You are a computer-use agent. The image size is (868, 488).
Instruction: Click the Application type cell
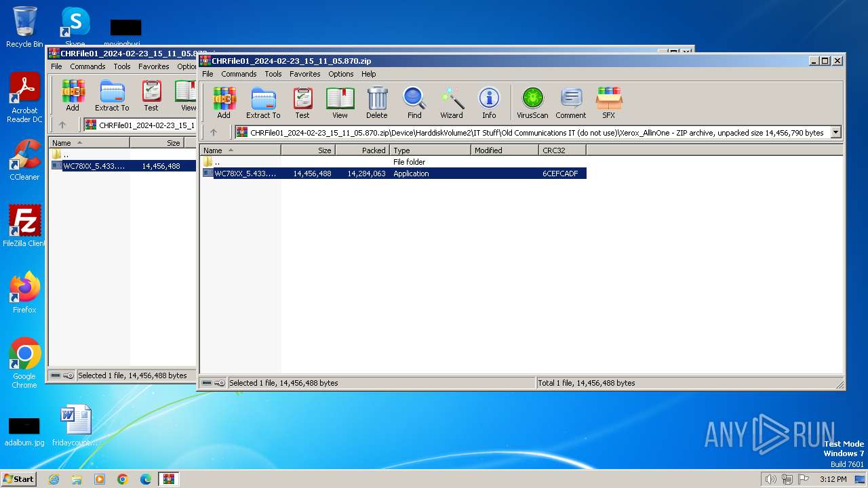(412, 174)
